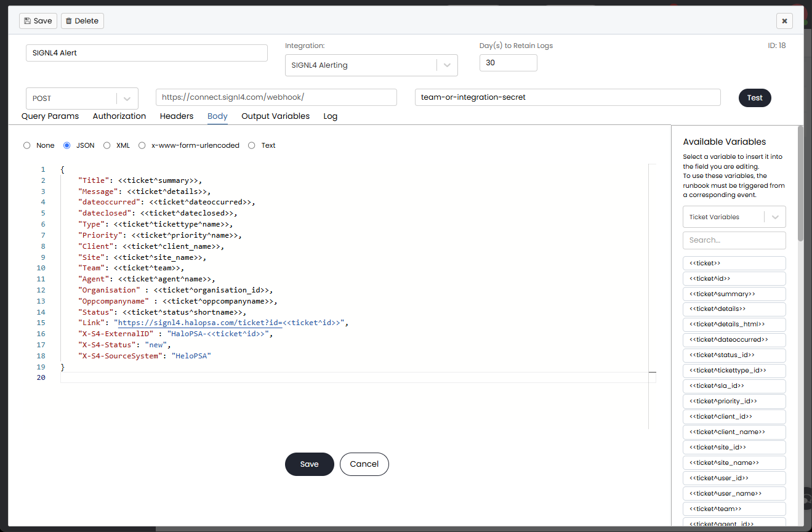Open the Ticket Variables dropdown

[x=734, y=217]
